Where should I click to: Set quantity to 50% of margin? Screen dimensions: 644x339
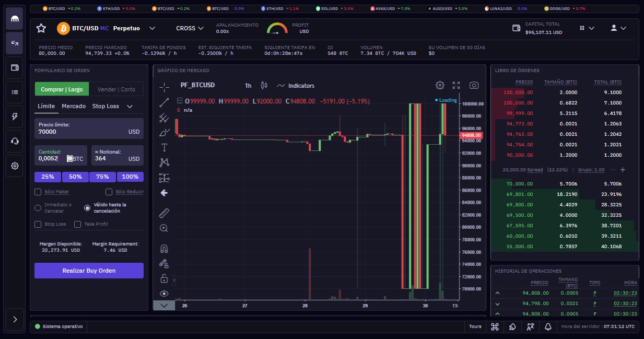point(75,177)
